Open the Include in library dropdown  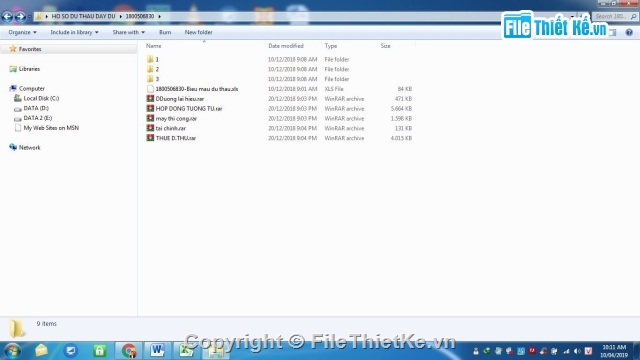coord(74,32)
